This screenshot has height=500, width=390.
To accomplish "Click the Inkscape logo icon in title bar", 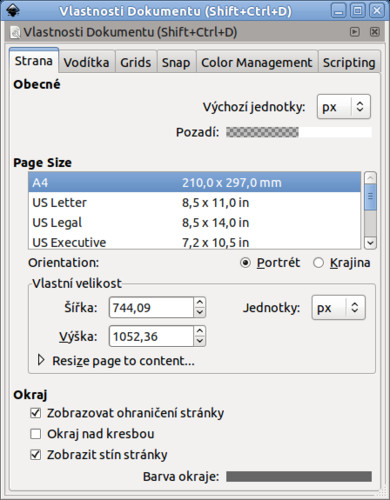I will 13,11.
